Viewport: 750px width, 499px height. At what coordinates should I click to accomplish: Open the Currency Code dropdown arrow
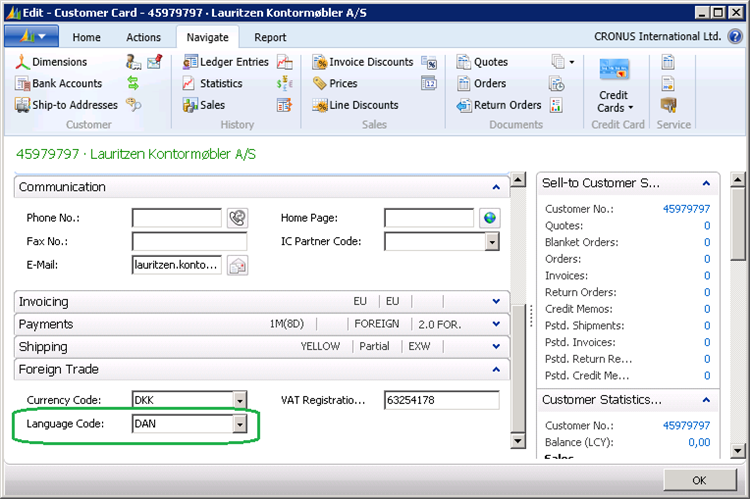click(240, 400)
